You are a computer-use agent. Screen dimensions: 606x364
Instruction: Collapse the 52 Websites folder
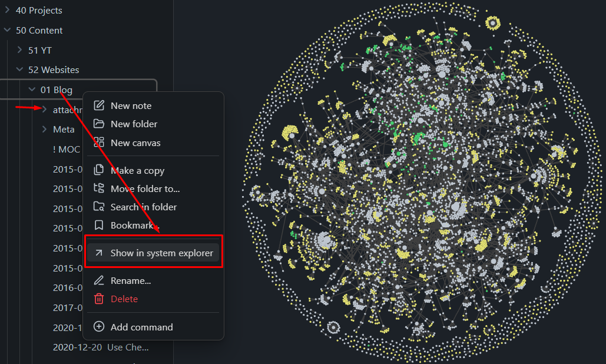(19, 70)
